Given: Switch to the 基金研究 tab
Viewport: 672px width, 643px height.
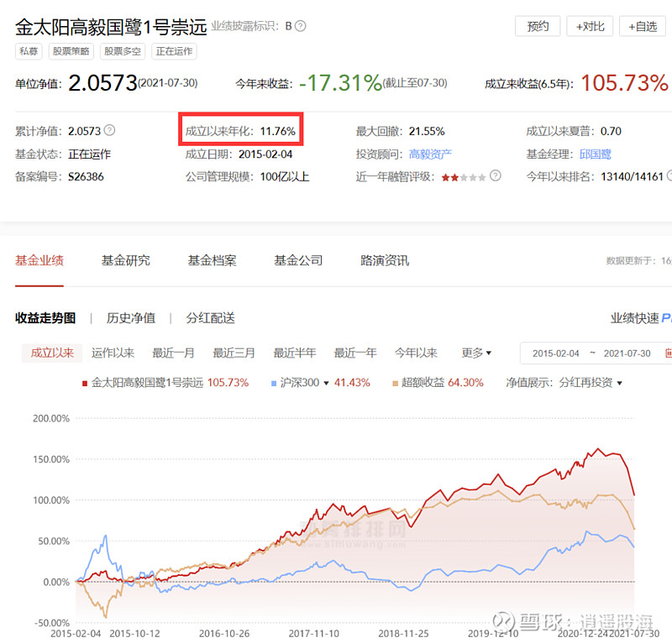Looking at the screenshot, I should 125,260.
